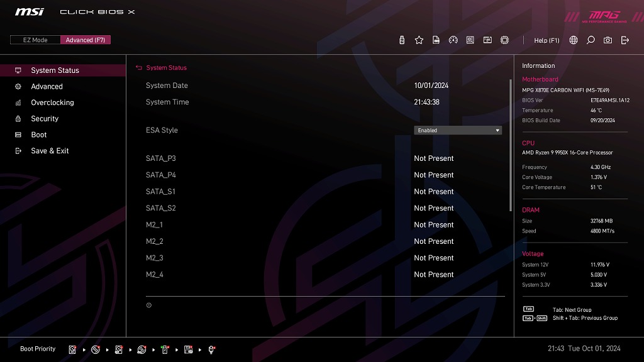This screenshot has height=362, width=644.
Task: Switch to EZ Mode
Action: point(35,40)
